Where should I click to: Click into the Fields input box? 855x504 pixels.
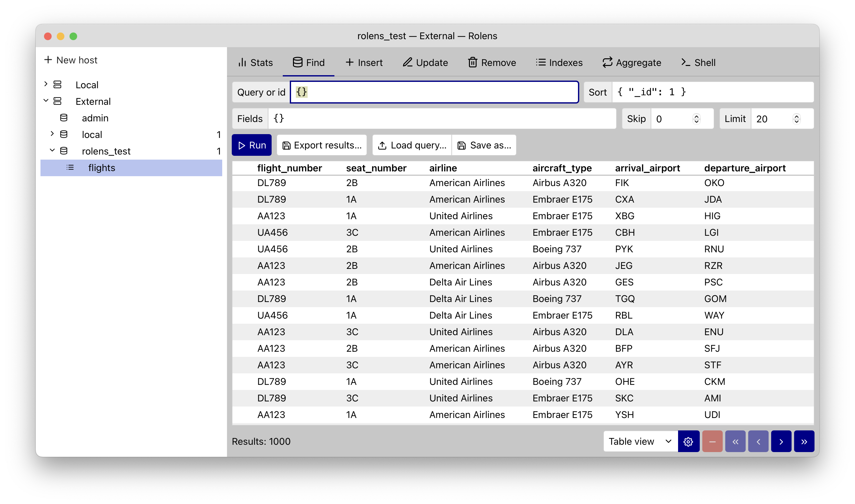442,119
